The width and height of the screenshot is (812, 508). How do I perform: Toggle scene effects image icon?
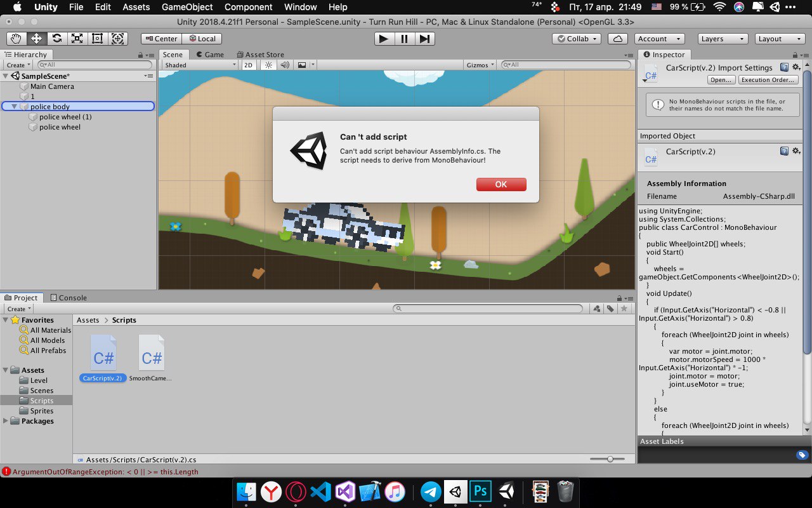click(x=302, y=65)
